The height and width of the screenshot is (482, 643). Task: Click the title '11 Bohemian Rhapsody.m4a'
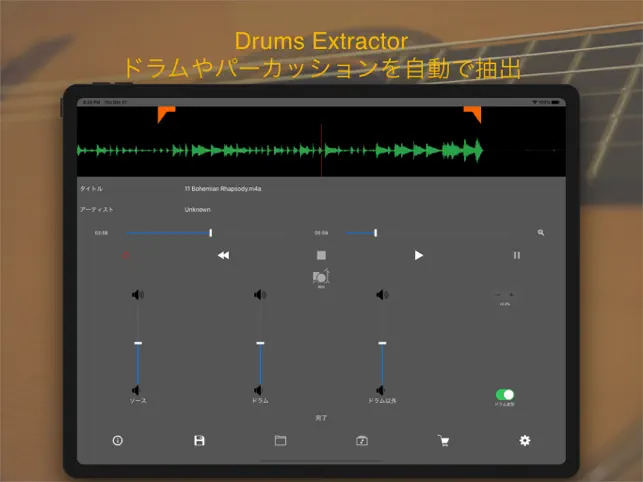coord(223,189)
